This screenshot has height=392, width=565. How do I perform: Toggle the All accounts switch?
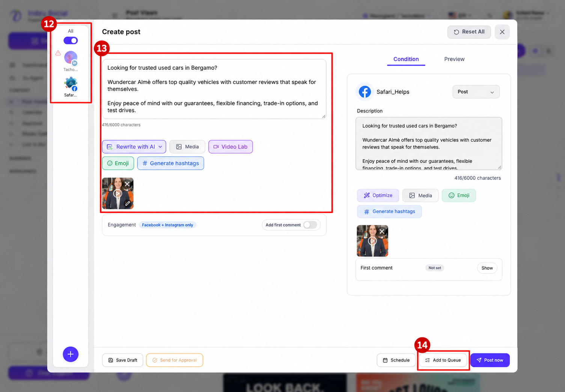71,41
